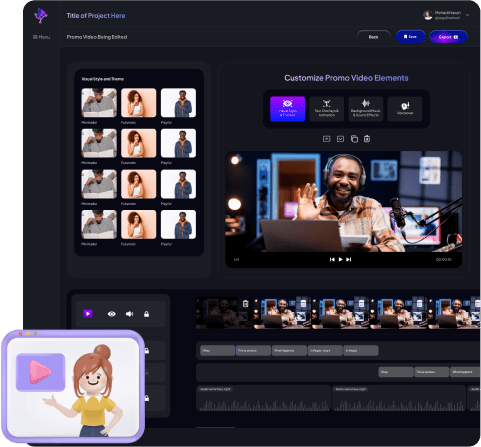Delete element with trash icon above preview

[367, 139]
